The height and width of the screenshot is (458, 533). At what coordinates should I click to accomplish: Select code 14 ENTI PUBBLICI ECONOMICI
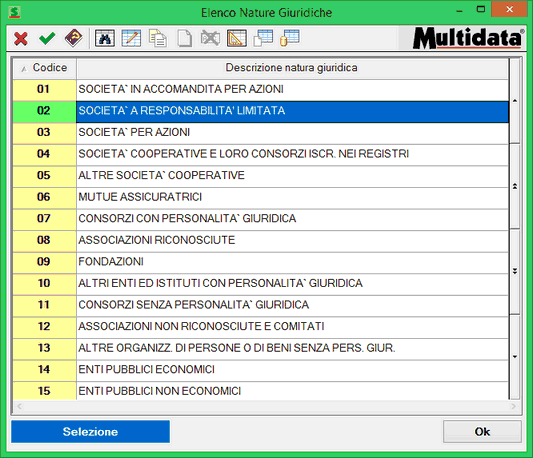click(x=261, y=369)
